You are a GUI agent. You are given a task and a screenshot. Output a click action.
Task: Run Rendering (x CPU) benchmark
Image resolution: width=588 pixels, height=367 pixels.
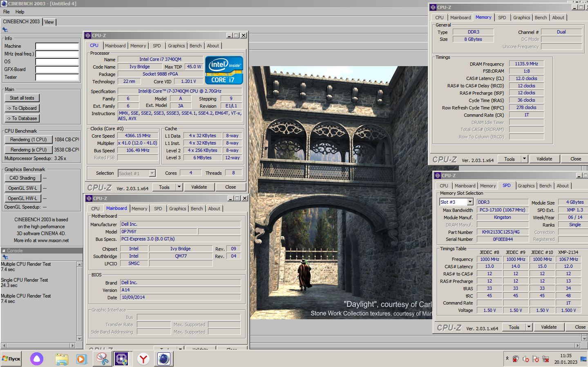(x=29, y=150)
